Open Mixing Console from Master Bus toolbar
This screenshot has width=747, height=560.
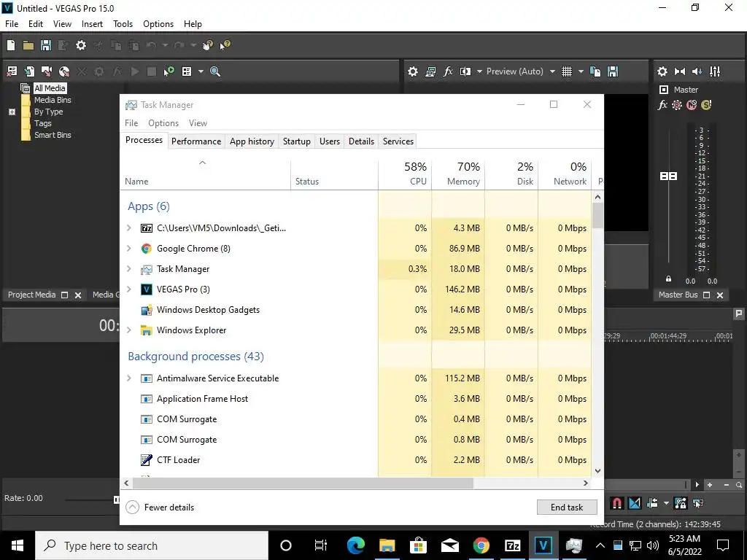pyautogui.click(x=715, y=71)
